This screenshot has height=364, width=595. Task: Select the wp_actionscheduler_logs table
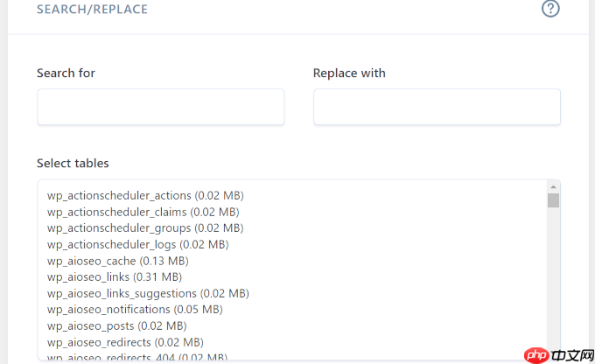137,244
